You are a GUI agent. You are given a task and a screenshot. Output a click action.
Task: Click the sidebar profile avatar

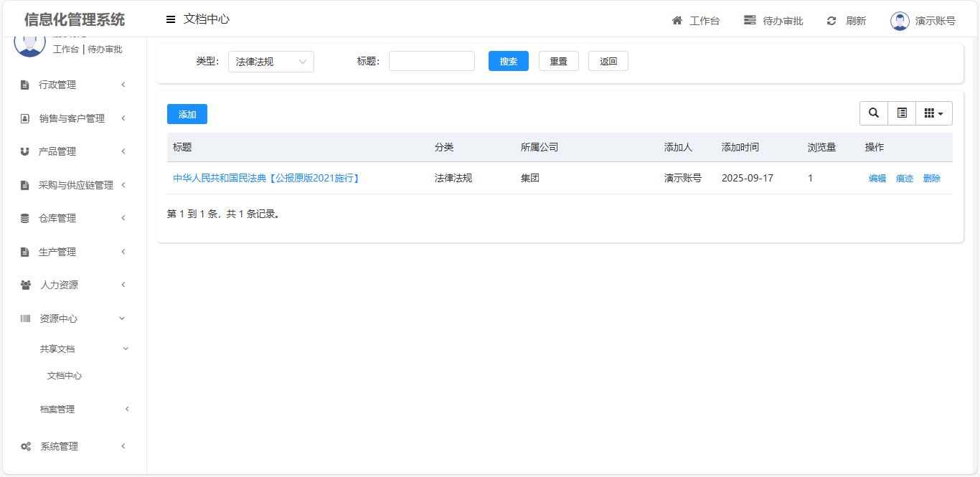point(29,43)
